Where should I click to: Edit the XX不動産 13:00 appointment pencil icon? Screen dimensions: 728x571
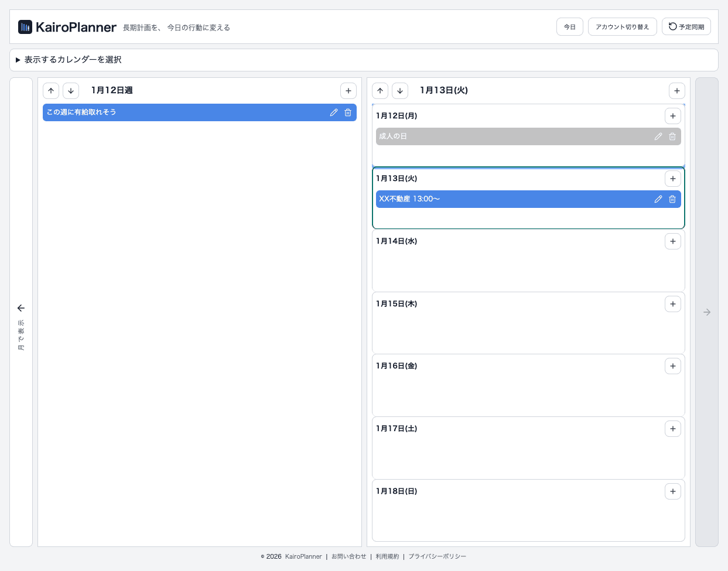click(658, 199)
